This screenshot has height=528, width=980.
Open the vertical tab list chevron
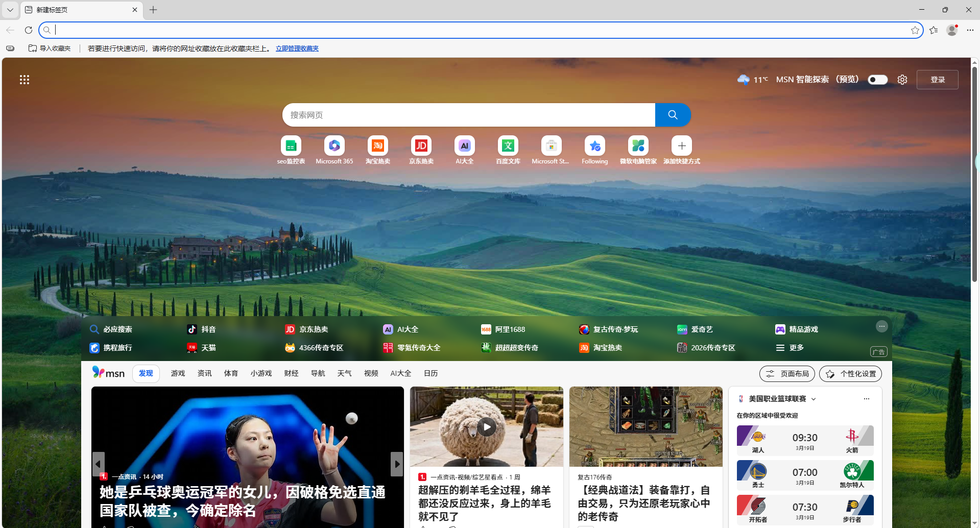[x=10, y=10]
